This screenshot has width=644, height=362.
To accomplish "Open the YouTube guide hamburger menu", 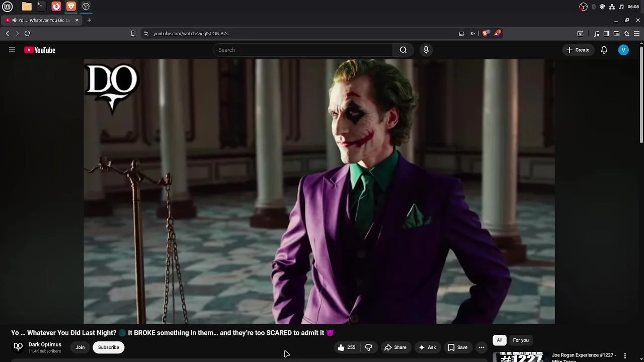I will [x=12, y=50].
